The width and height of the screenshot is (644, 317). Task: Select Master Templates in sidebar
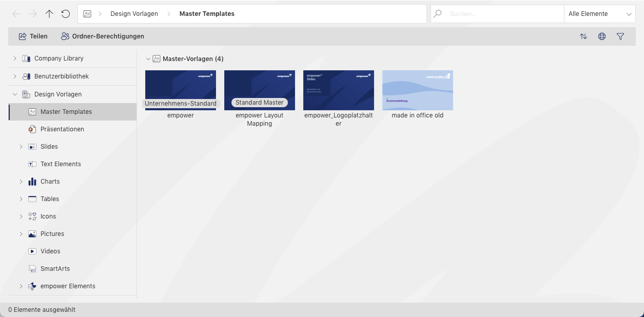pos(73,112)
